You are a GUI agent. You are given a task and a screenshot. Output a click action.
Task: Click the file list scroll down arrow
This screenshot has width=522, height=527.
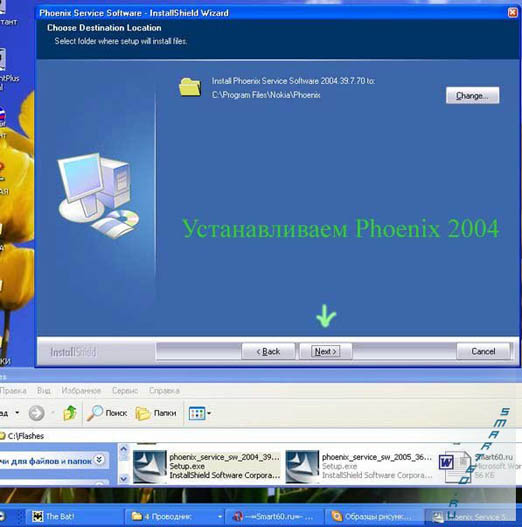(x=124, y=478)
